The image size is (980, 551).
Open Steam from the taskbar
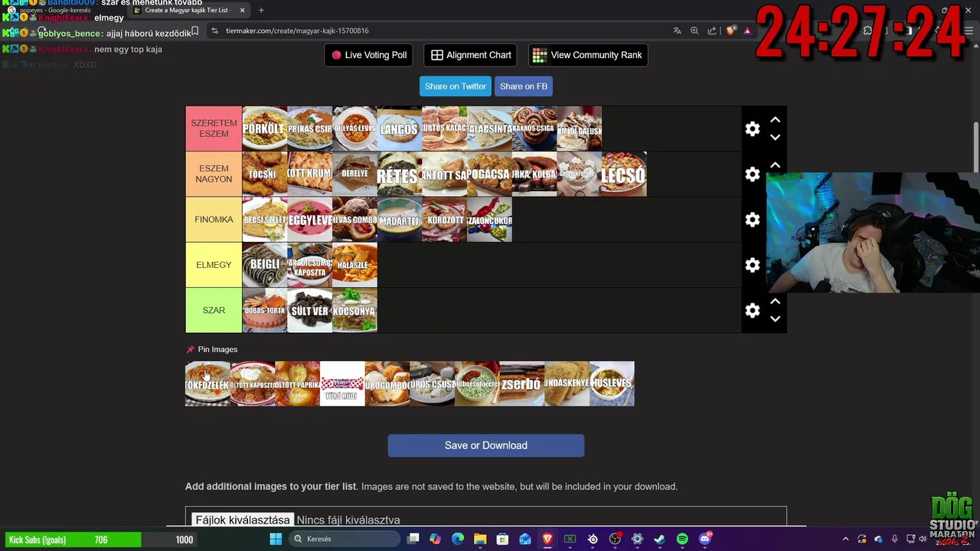(659, 539)
